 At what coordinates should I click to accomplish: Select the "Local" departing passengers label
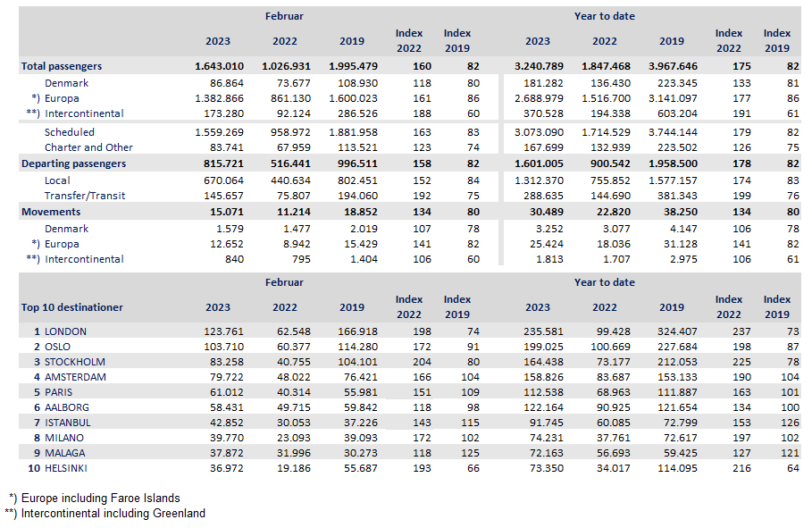point(58,180)
